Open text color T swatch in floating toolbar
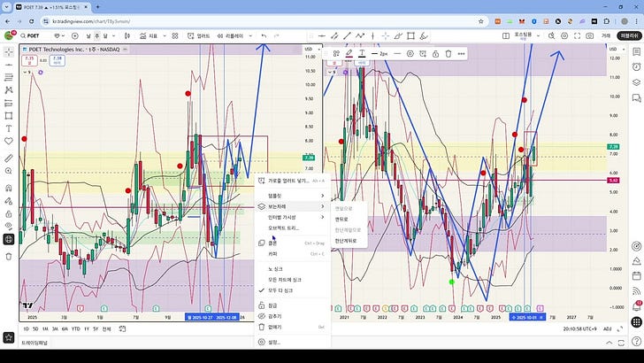The image size is (644, 363). pos(362,53)
